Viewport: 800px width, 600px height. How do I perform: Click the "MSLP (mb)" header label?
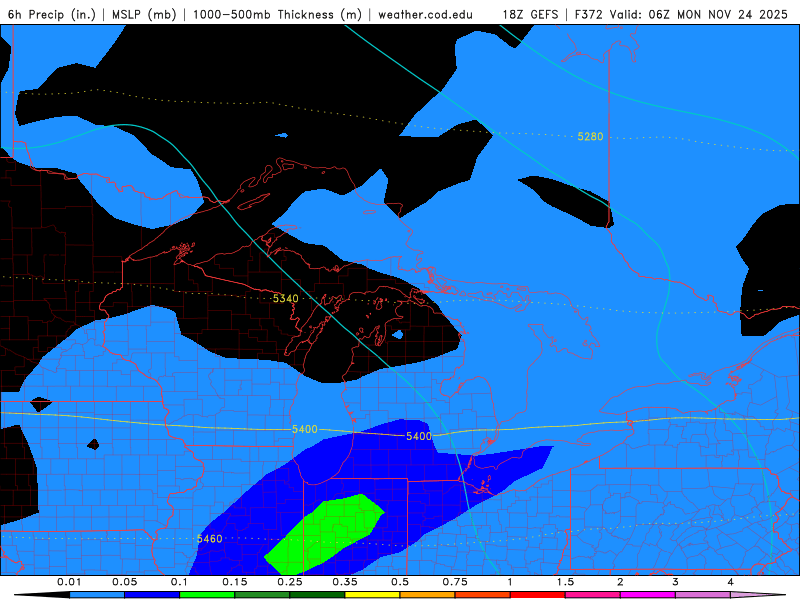point(144,14)
